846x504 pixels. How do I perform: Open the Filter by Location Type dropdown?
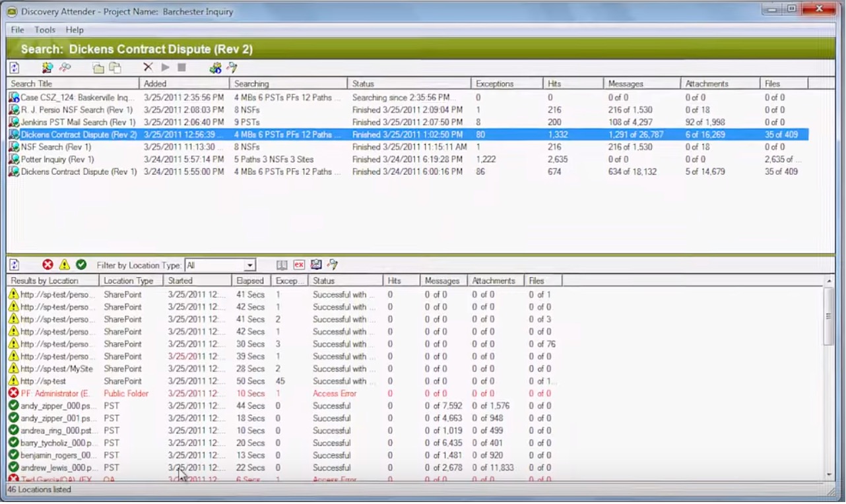pos(220,265)
